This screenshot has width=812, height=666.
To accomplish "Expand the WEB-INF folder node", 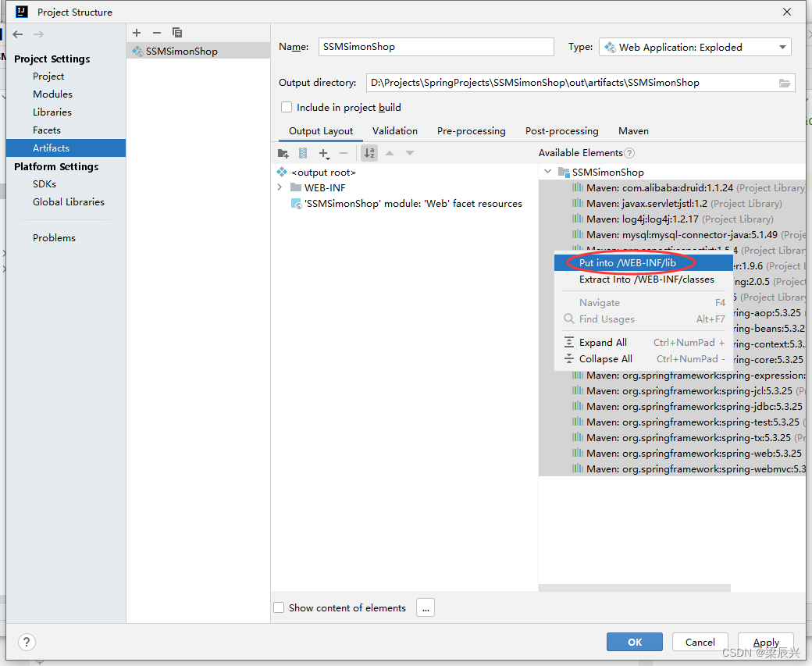I will pyautogui.click(x=280, y=187).
